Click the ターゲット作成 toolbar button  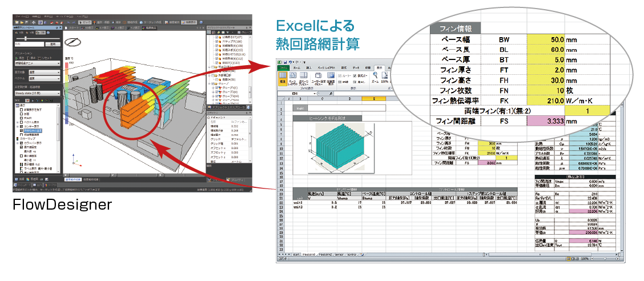[150, 22]
